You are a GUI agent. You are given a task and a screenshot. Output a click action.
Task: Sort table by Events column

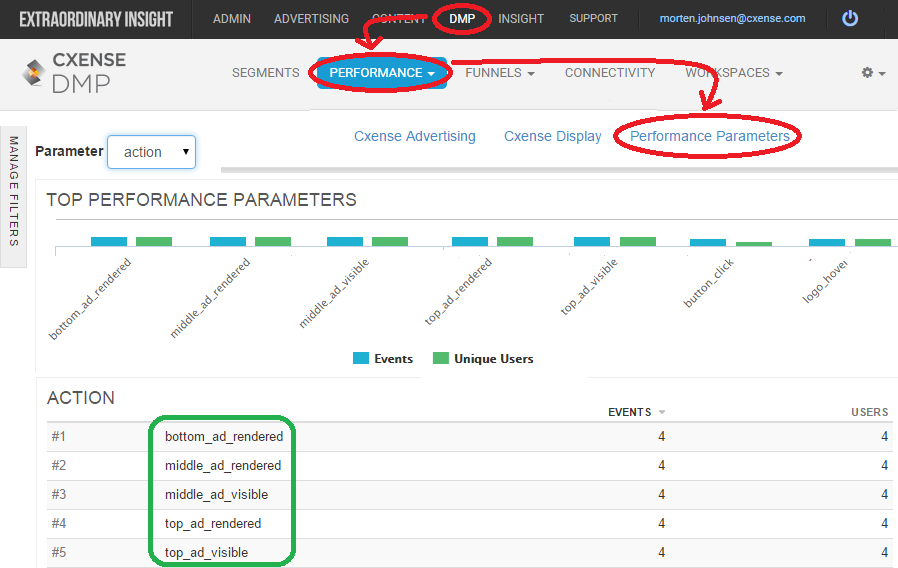636,412
